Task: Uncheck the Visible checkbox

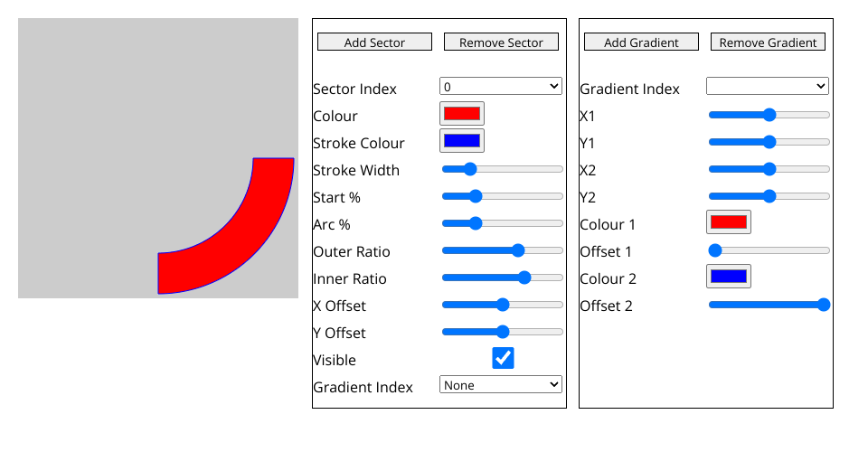Action: pos(503,358)
